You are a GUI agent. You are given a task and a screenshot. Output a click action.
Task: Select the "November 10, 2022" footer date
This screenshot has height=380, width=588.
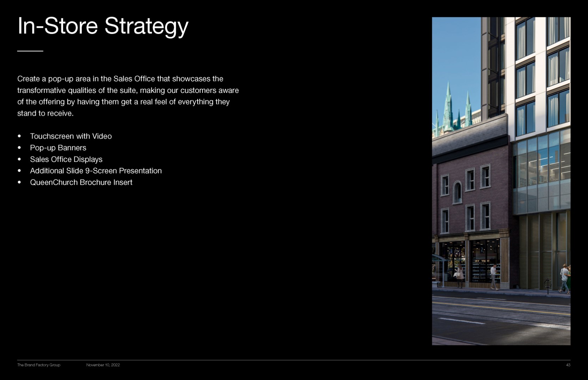tap(103, 365)
